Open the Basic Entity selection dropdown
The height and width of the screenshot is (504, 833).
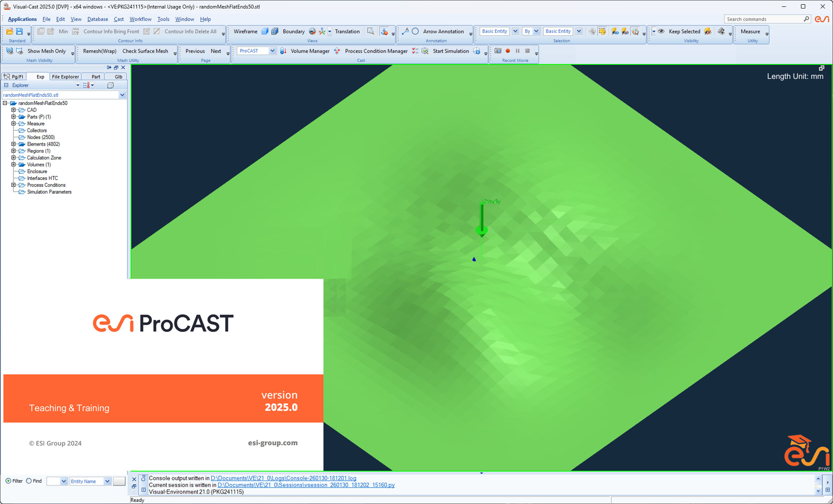tap(515, 31)
